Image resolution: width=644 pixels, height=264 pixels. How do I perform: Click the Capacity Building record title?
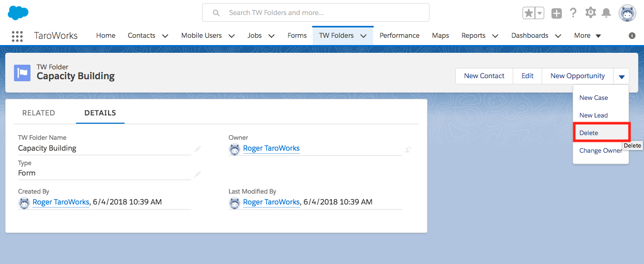[x=75, y=76]
